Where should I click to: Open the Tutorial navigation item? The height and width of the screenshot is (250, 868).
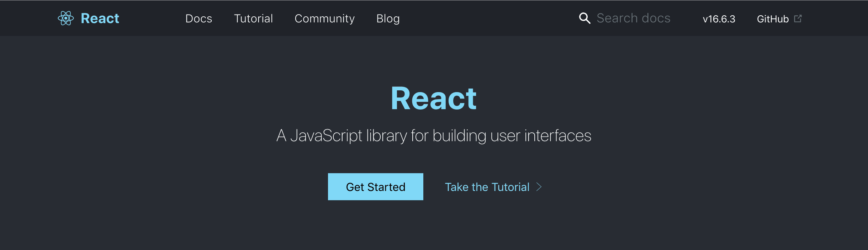[x=253, y=18]
